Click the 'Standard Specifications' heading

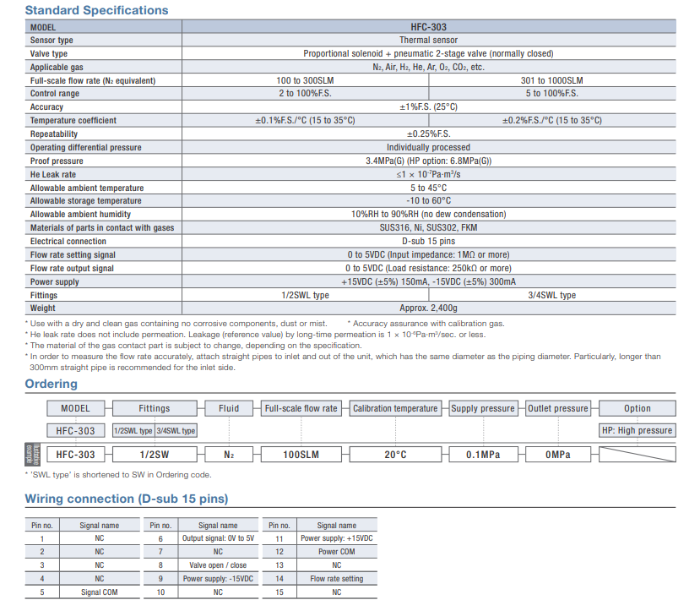96,10
